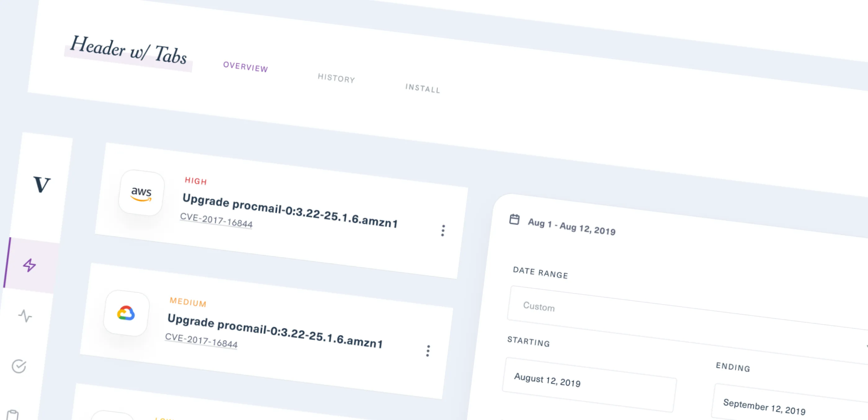Switch to the History tab

[x=336, y=78]
